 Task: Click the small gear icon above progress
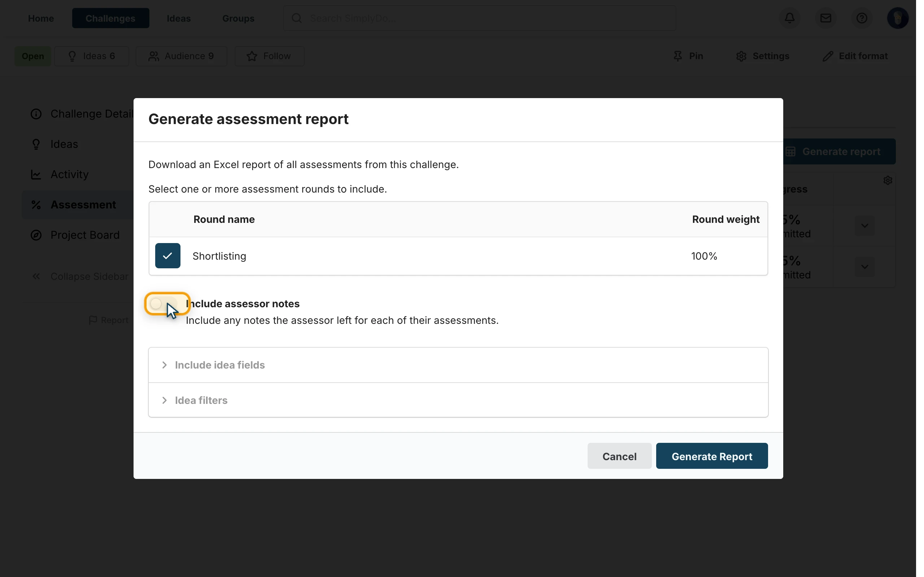pos(887,180)
